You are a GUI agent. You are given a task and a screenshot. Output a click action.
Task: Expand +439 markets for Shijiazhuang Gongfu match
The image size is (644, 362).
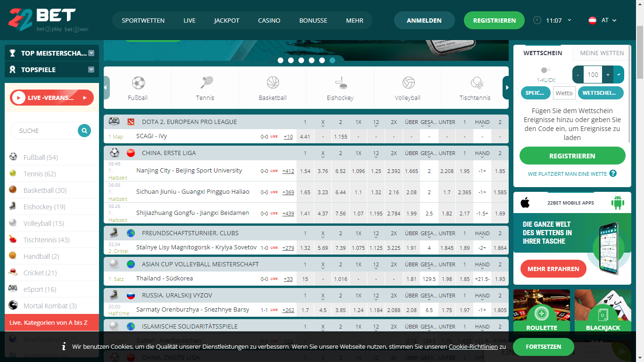(x=288, y=214)
